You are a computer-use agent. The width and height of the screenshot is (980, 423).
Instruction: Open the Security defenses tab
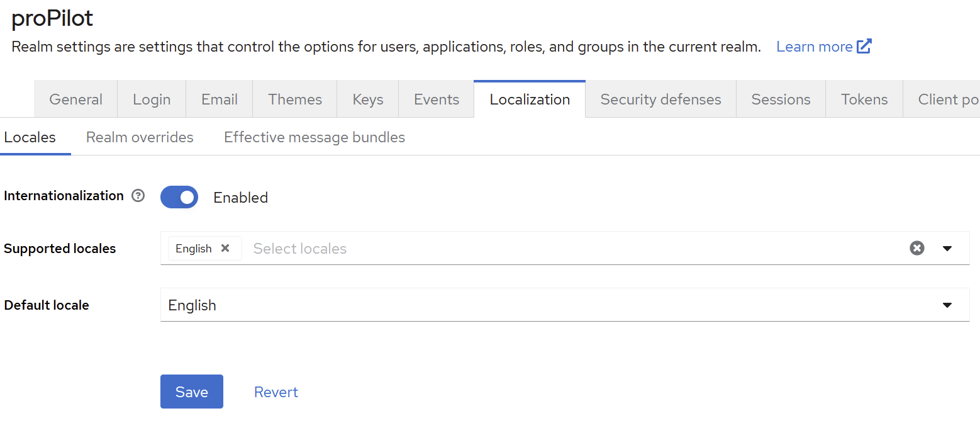pos(660,99)
